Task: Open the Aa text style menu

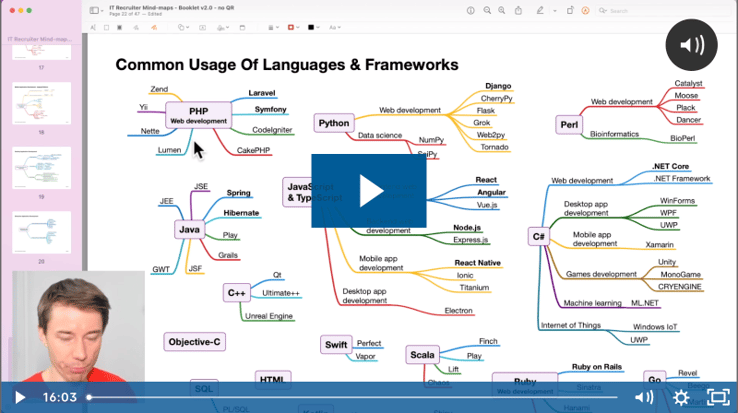Action: (334, 28)
